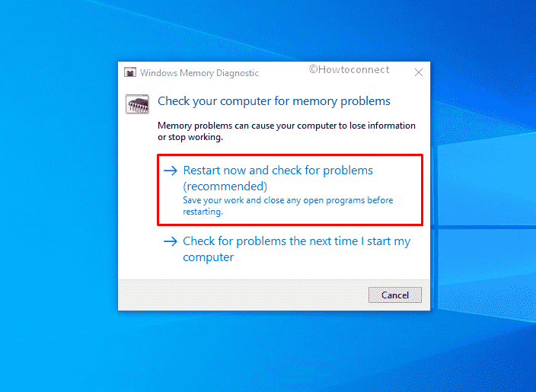Screen dimensions: 536x392
Task: Click the arrow icon beside Check for problems next time
Action: [171, 241]
